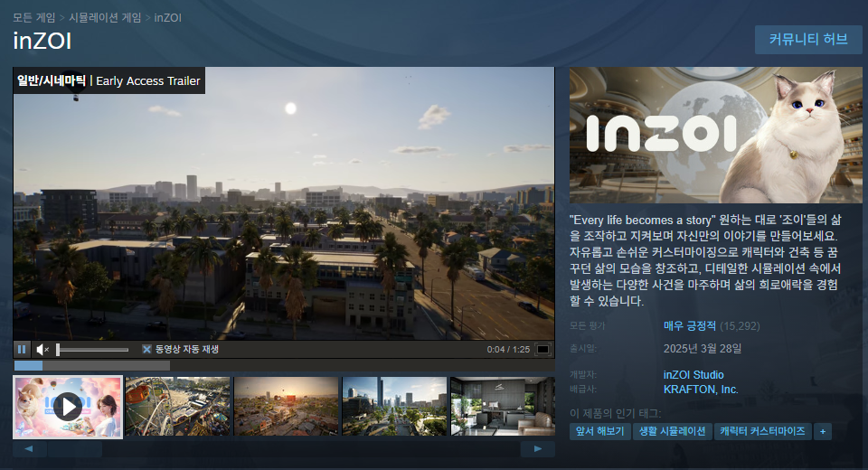Open the inZOI breadcrumb link
The image size is (868, 470).
click(x=168, y=18)
